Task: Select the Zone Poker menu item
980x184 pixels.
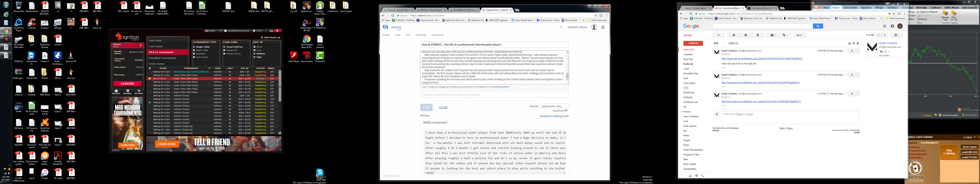Action: point(168,40)
